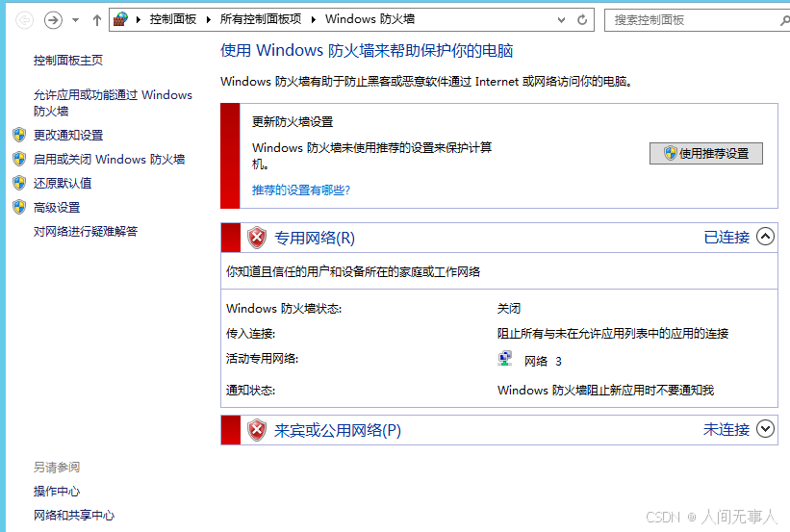
Task: Open 对网络进行疑难解答 link
Action: (x=85, y=231)
